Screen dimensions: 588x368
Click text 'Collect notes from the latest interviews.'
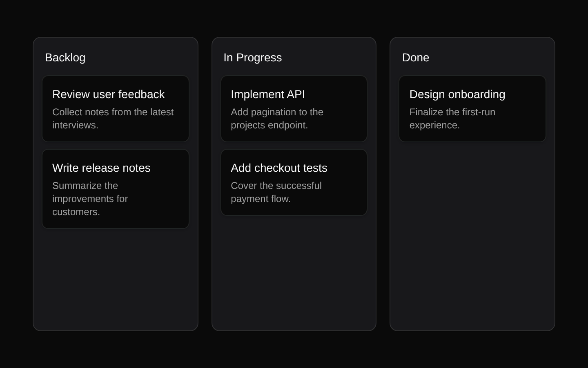[113, 119]
